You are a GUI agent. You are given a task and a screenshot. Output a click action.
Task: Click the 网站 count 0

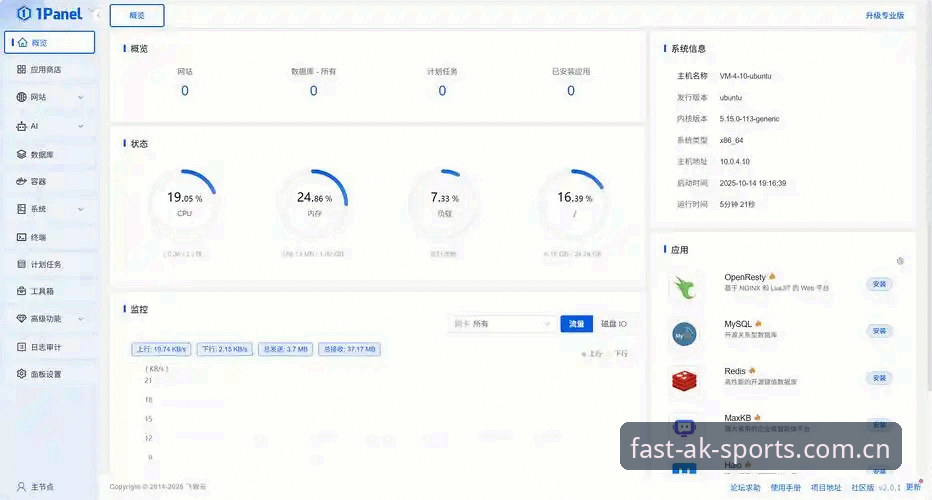coord(185,90)
